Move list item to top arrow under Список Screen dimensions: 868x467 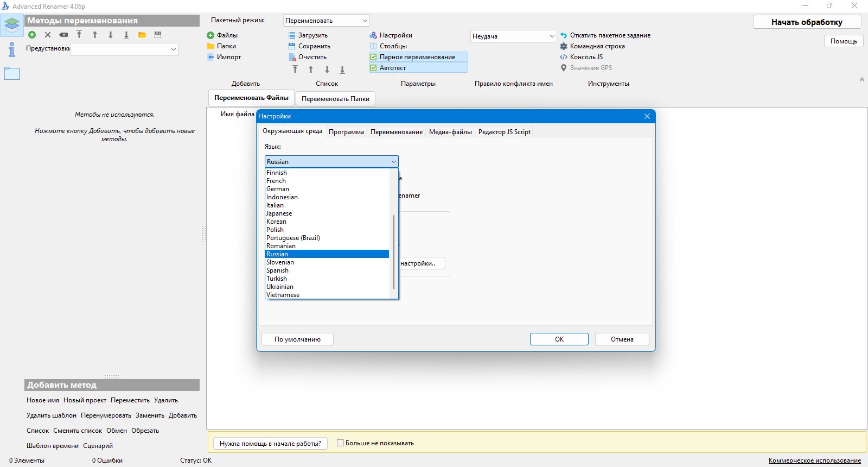[295, 70]
